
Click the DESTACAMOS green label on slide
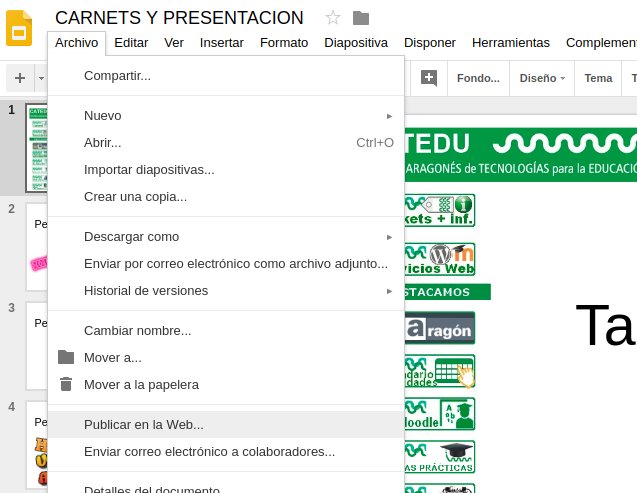[x=447, y=292]
